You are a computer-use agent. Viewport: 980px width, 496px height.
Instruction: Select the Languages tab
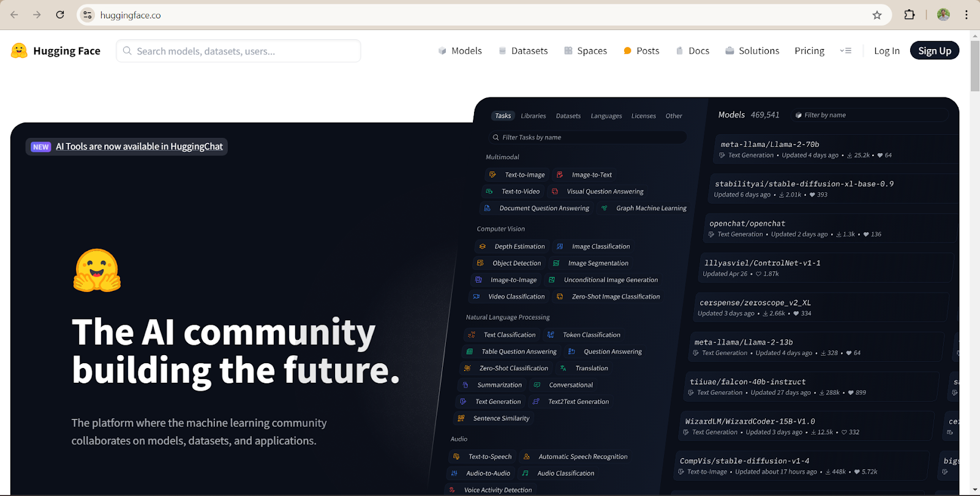click(x=606, y=116)
